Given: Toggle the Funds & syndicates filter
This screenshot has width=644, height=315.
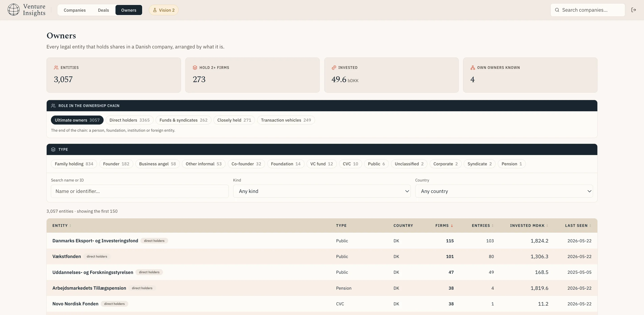Looking at the screenshot, I should pyautogui.click(x=183, y=120).
